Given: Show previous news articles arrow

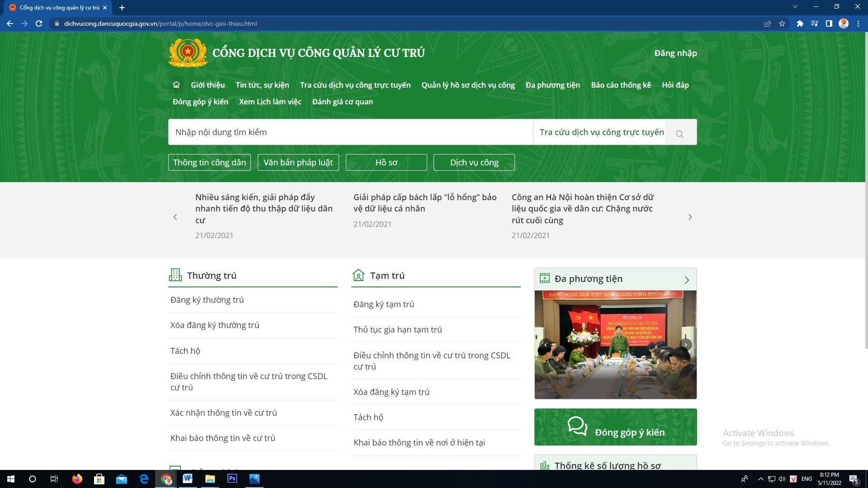Looking at the screenshot, I should (x=175, y=217).
